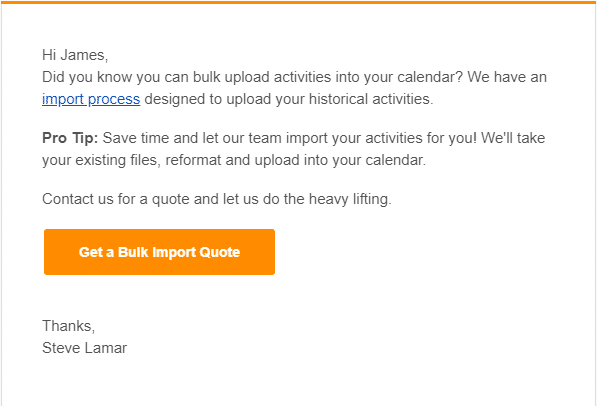Select the bold 'Pro Tip:' label
Viewport: 597px width, 406px height.
70,138
